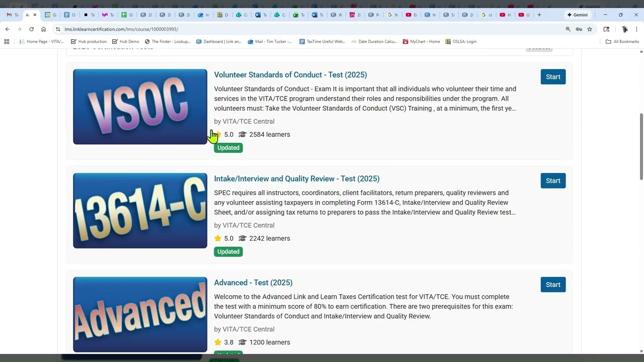
Task: Open TaxTime Useful Web bookmark
Action: click(323, 42)
